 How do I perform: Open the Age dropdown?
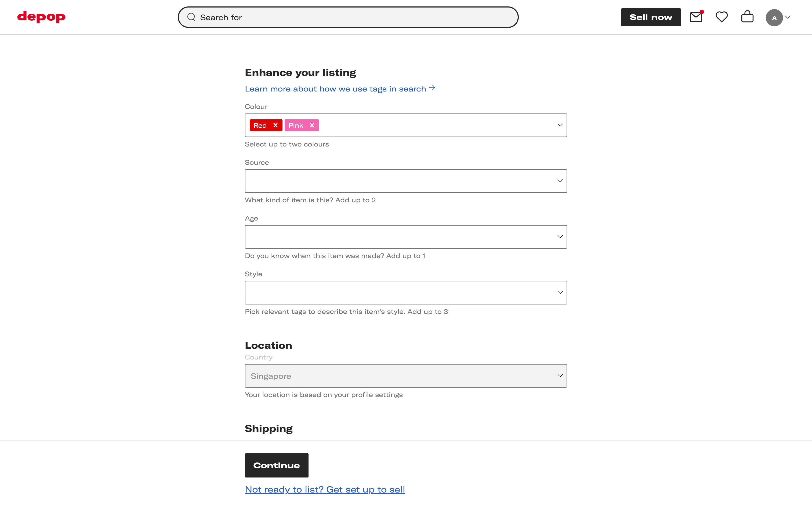pyautogui.click(x=406, y=237)
